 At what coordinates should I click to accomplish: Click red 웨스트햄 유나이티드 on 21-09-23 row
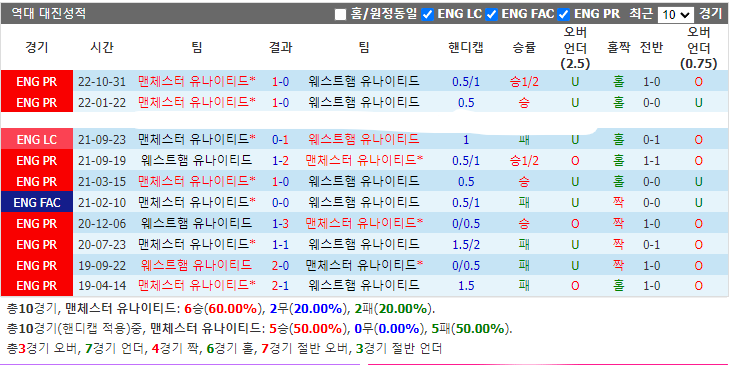coord(364,139)
